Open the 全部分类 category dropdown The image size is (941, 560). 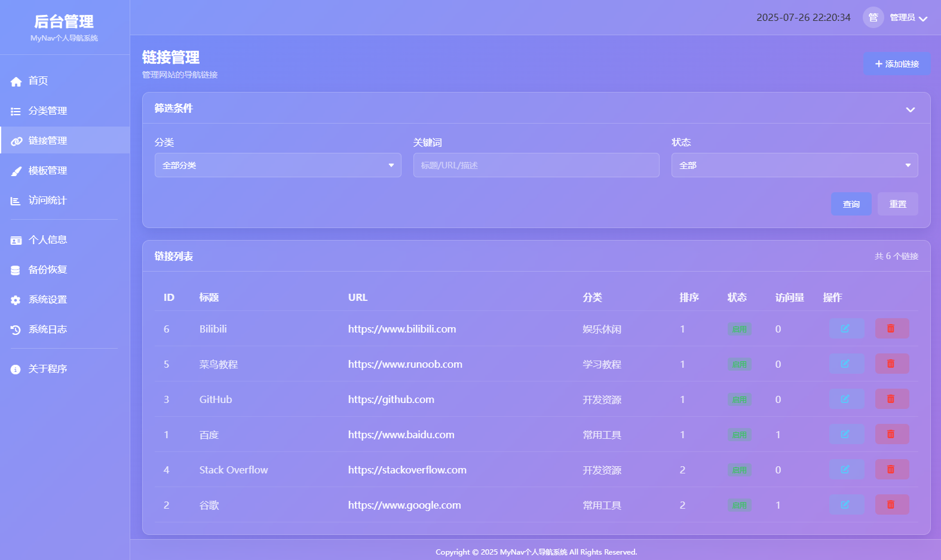(x=277, y=165)
